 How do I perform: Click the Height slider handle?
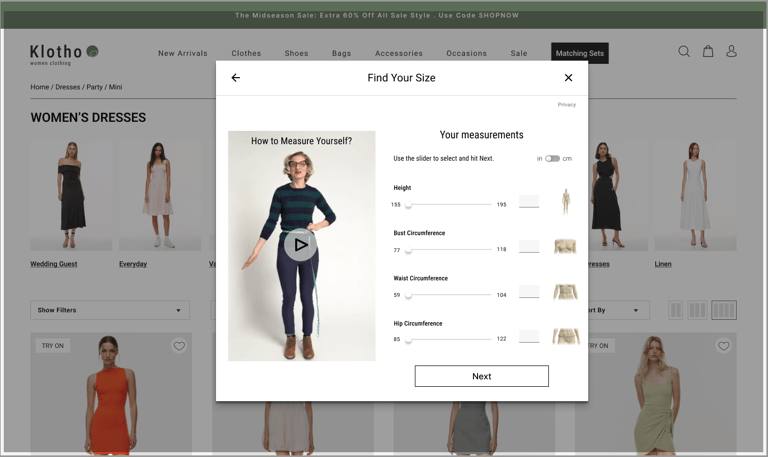pos(408,205)
